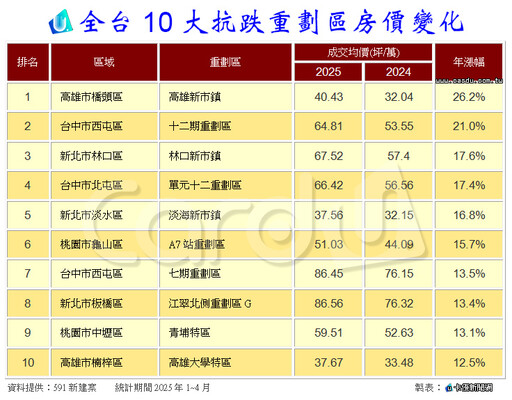Click the 13.1% growth value
512x400 pixels.
point(469,333)
